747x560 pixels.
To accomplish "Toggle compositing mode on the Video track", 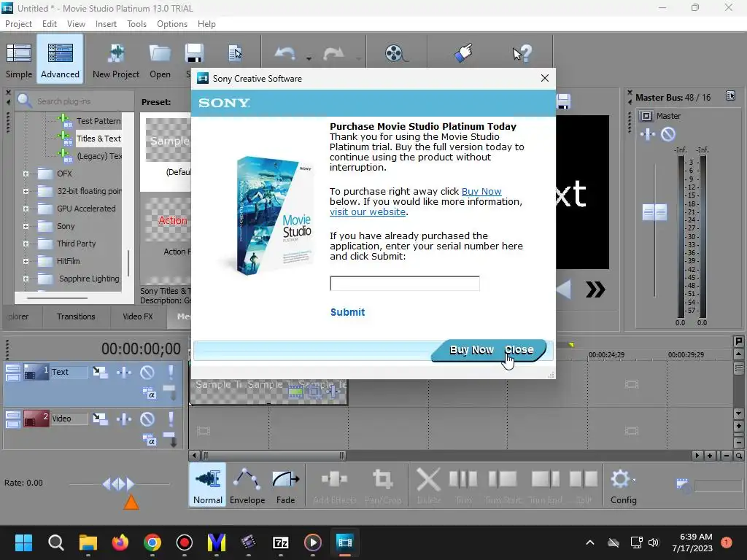I will (x=149, y=440).
